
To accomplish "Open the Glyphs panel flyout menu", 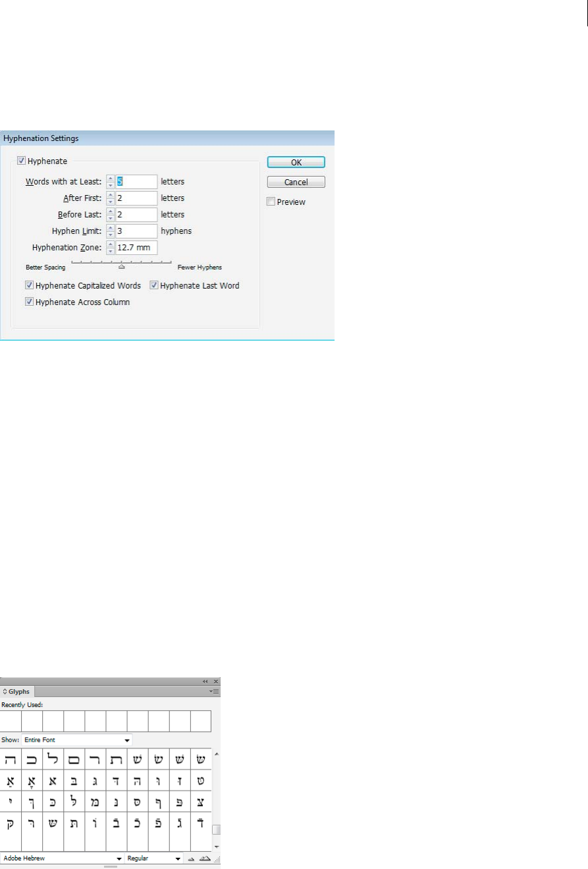I will pos(215,692).
